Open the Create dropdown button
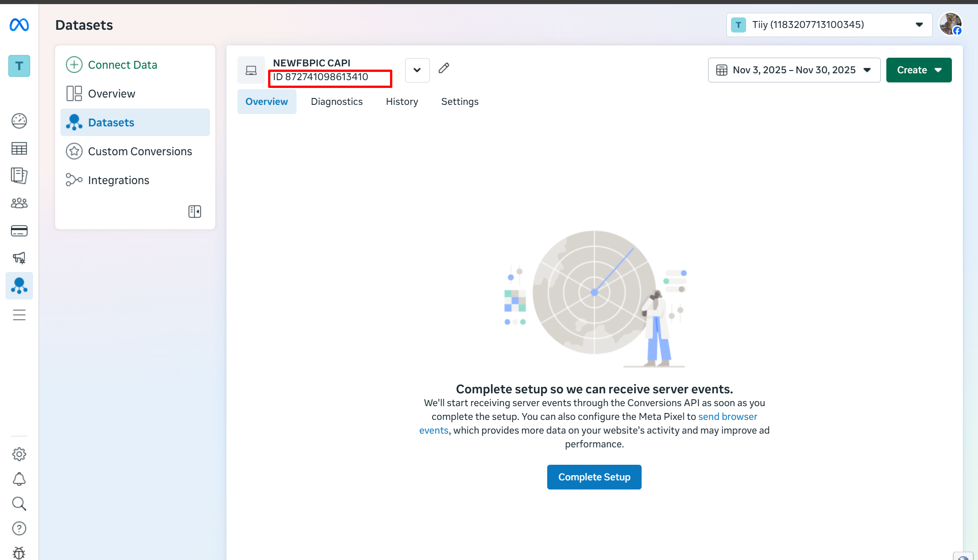Image resolution: width=978 pixels, height=560 pixels. point(918,70)
